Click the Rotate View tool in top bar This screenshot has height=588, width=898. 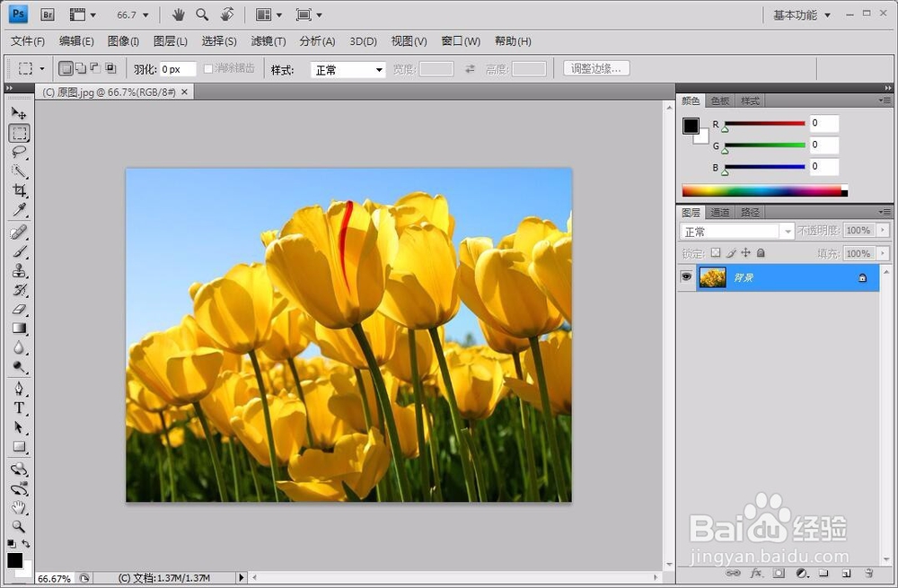tap(227, 14)
